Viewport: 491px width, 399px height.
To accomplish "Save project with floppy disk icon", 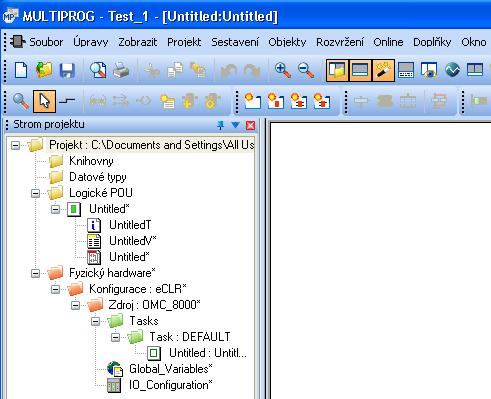I will pyautogui.click(x=67, y=70).
